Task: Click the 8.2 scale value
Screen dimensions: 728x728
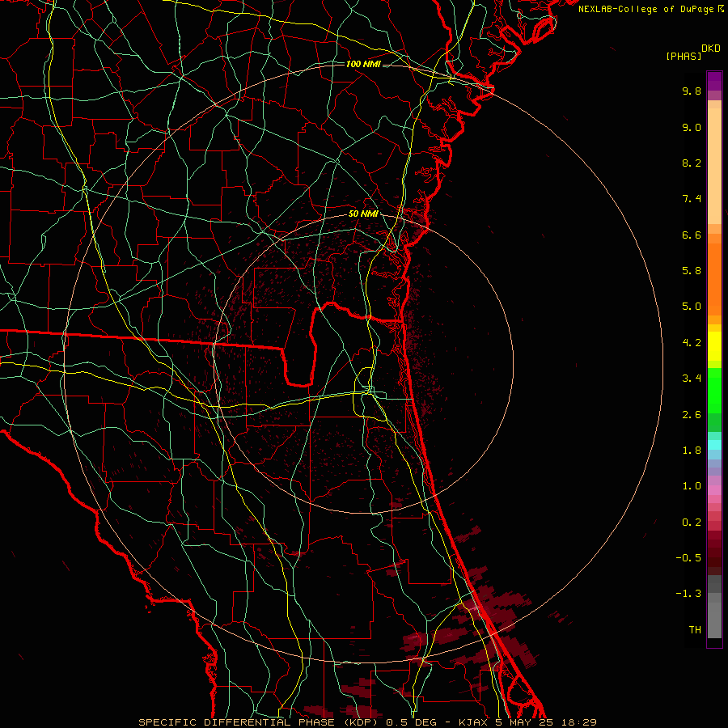Action: [692, 163]
